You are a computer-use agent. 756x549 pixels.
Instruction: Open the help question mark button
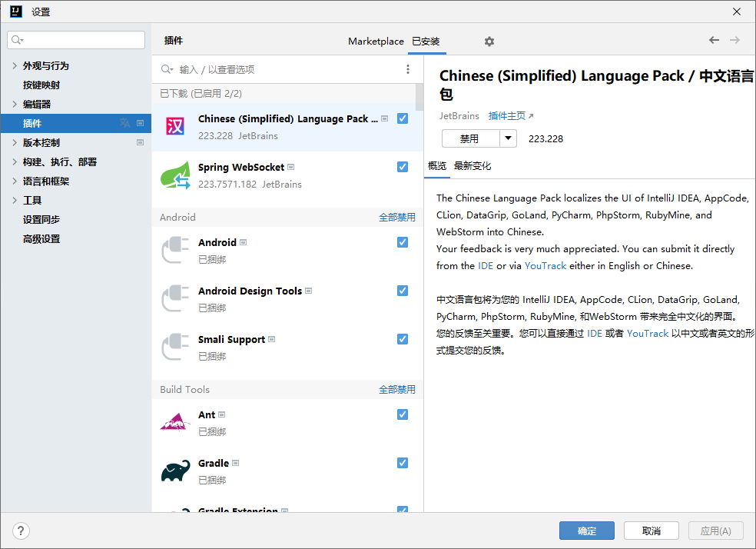pos(21,531)
